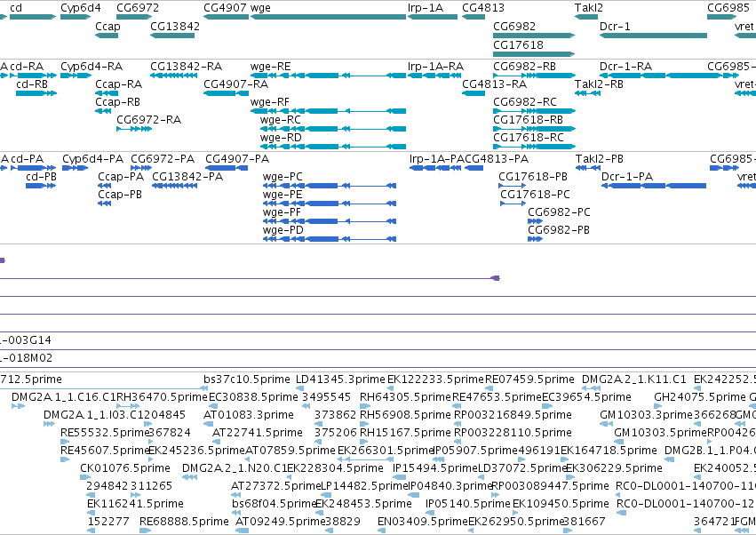Select protein CG6982-PB
The height and width of the screenshot is (535, 756).
click(x=535, y=239)
